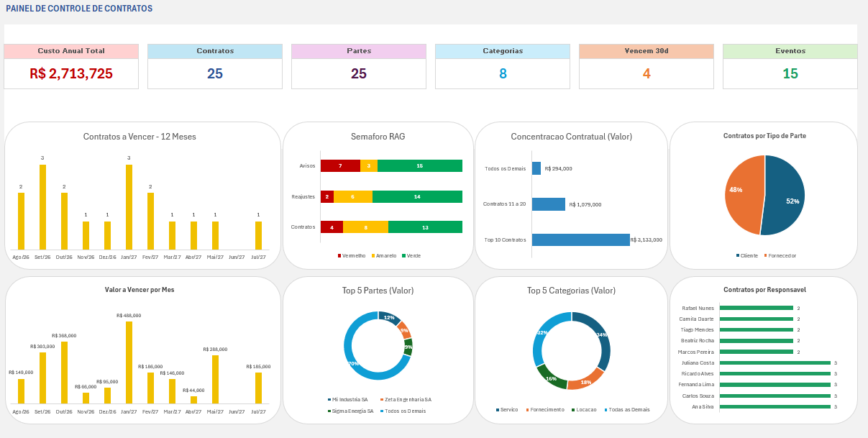Select the 'Contratos 11 a 20' bar
868x438 pixels.
(549, 204)
